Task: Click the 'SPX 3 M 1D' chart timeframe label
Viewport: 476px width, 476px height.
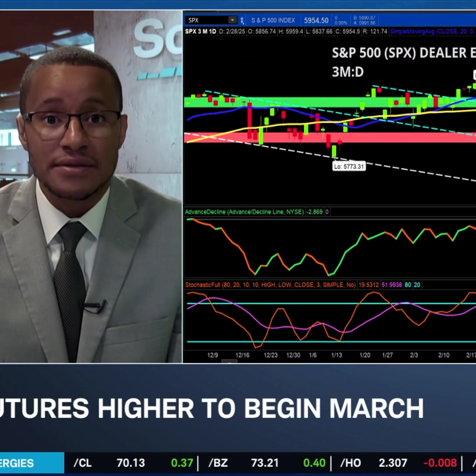Action: coord(200,32)
